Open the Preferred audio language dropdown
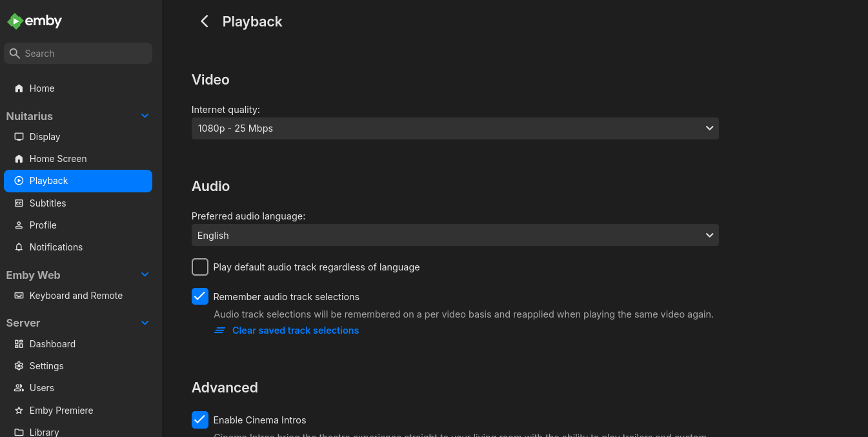This screenshot has width=868, height=437. [455, 236]
